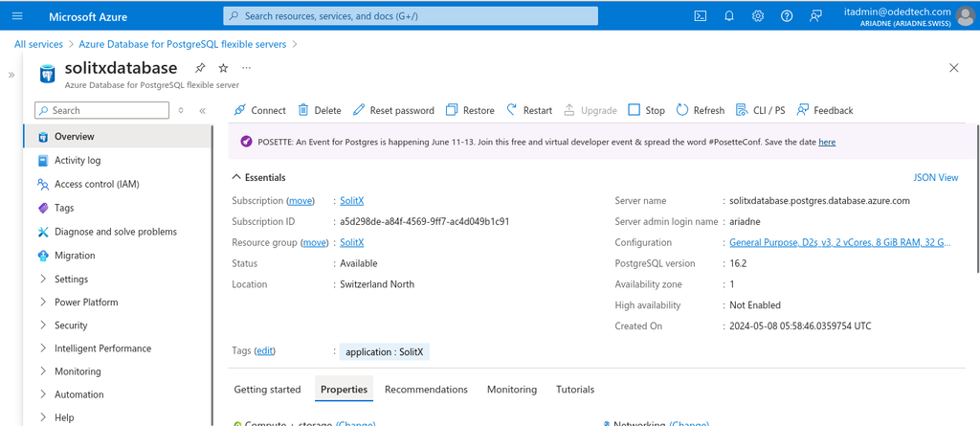Switch to the Recommendations tab
This screenshot has height=426, width=980.
click(426, 389)
